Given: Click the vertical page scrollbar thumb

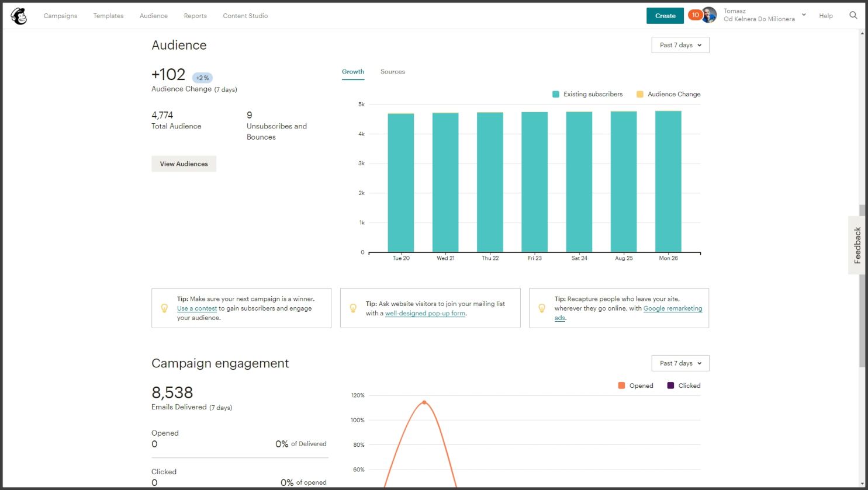Looking at the screenshot, I should (862, 286).
